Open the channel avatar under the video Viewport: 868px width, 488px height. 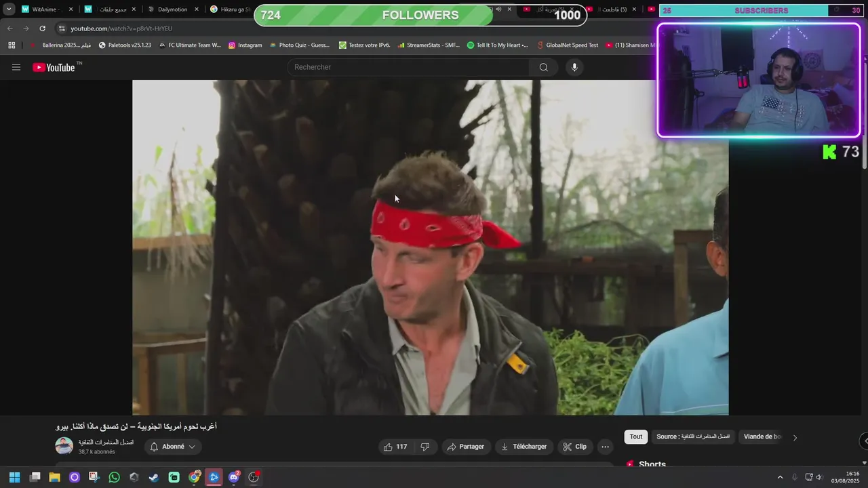click(64, 446)
